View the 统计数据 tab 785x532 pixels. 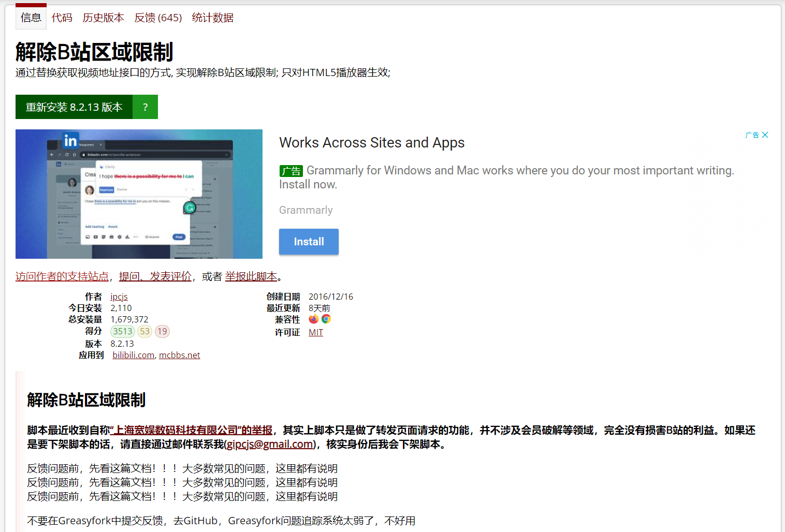212,18
